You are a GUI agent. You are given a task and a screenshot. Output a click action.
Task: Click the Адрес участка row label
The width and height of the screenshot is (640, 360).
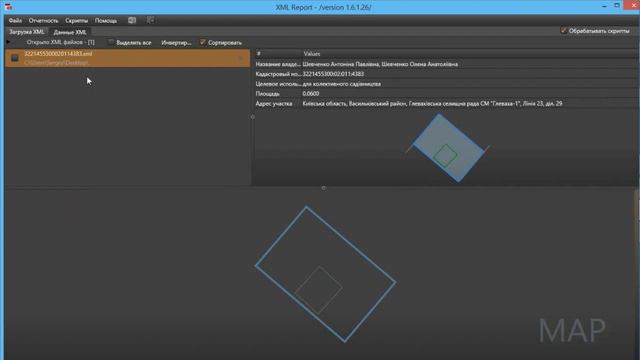tap(273, 104)
